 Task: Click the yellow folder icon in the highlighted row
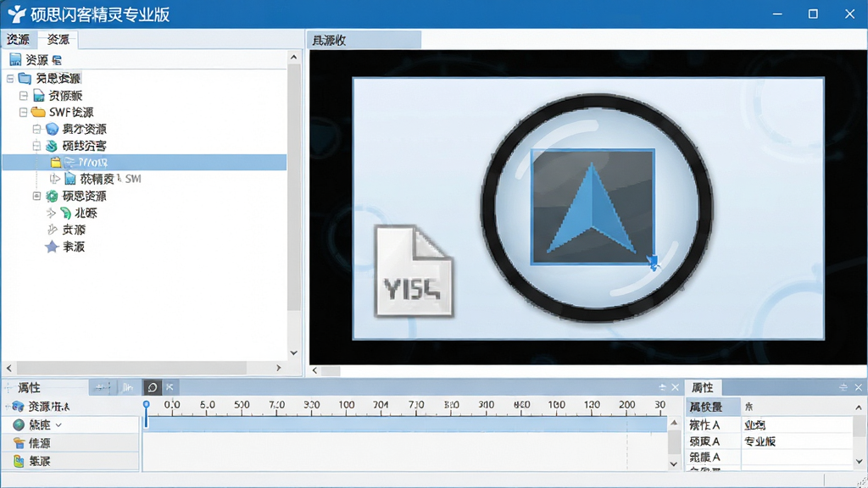point(55,163)
